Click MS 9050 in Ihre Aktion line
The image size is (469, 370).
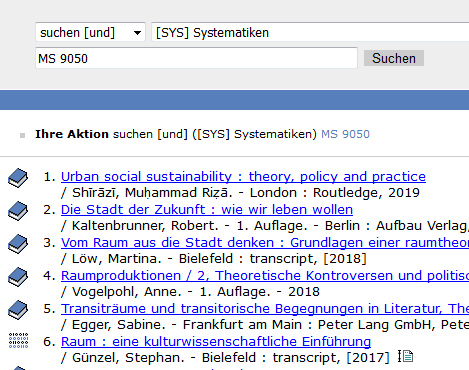coord(345,134)
